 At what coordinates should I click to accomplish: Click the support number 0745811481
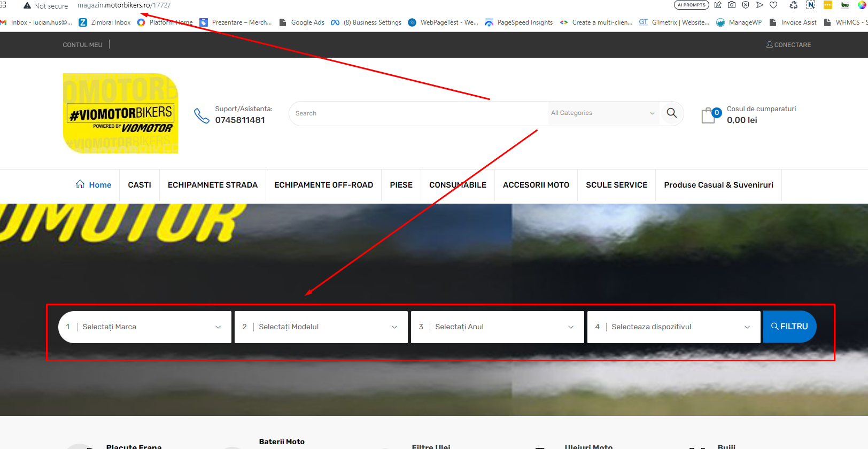point(240,120)
